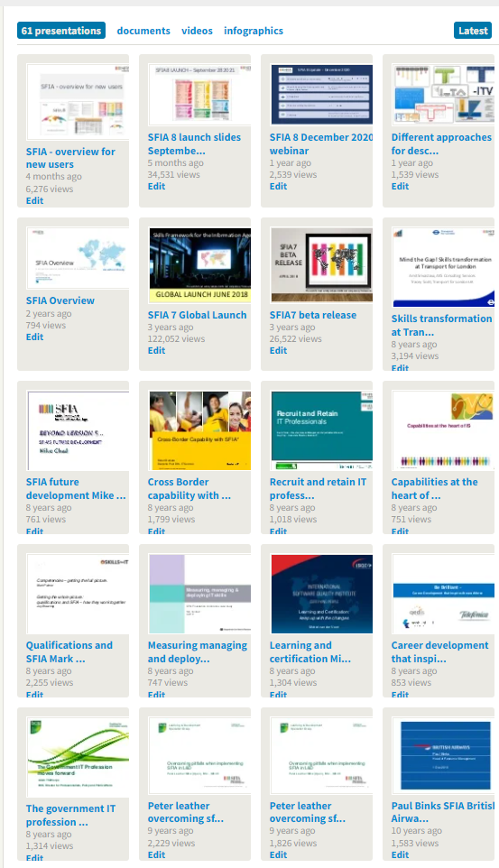Edit Paul Binks SFIA British Airways

(400, 854)
